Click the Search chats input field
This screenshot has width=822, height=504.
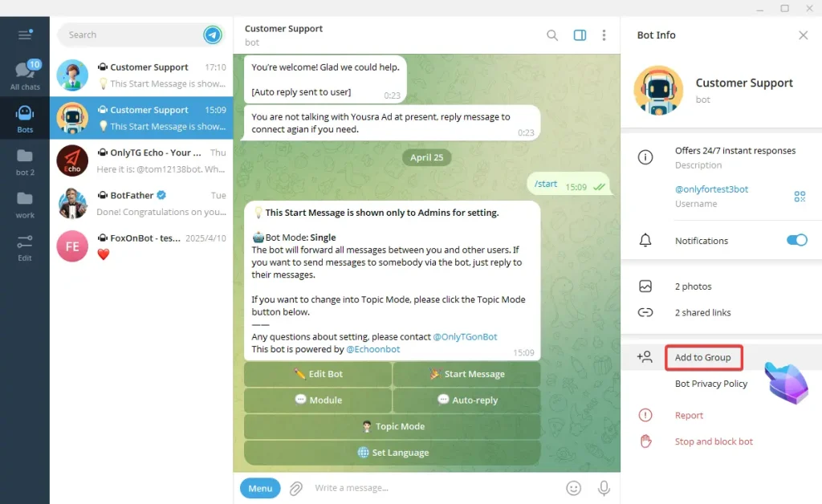coord(134,35)
